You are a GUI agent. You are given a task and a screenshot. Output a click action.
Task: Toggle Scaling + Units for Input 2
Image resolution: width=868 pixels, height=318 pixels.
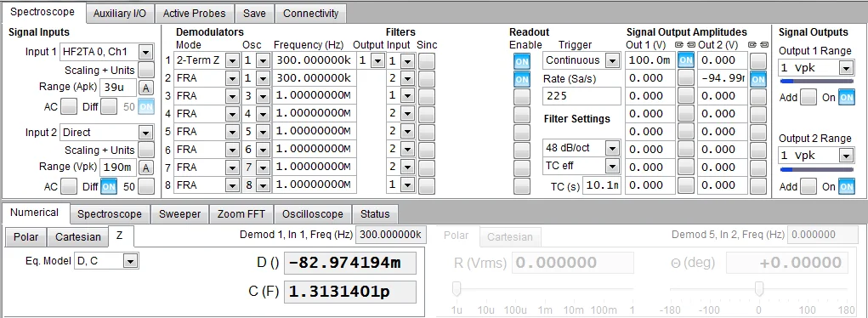(146, 150)
